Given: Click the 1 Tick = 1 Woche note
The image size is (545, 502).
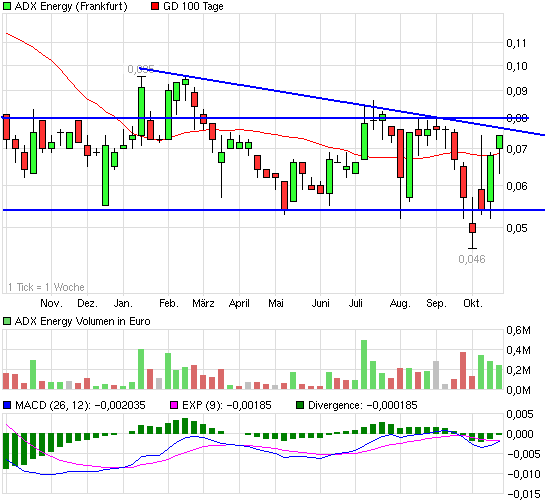Looking at the screenshot, I should (46, 287).
